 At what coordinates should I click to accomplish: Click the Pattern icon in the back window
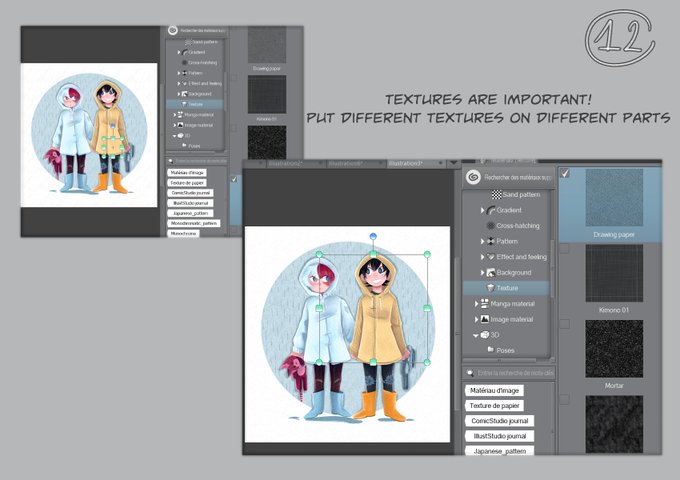tap(184, 73)
